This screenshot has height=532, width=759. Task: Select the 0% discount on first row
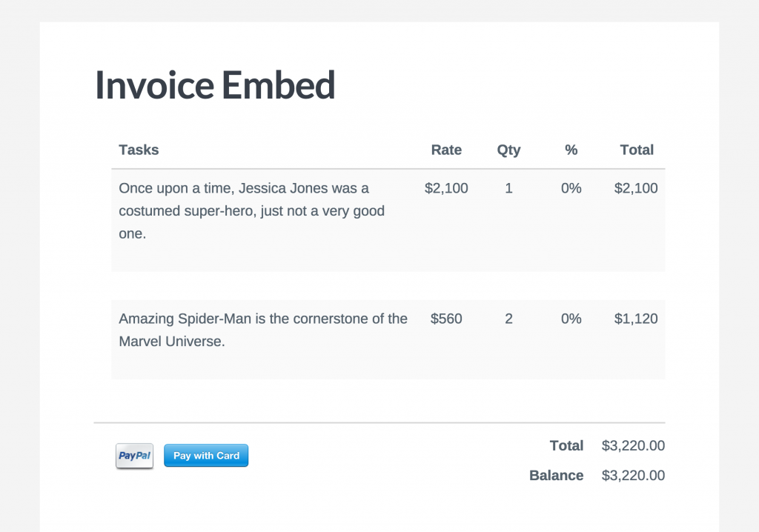pos(571,188)
